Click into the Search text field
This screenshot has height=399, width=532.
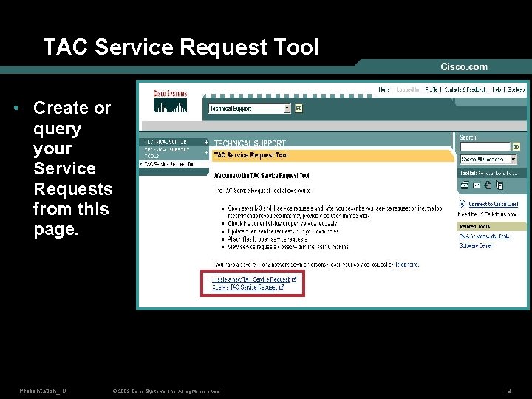[x=485, y=146]
